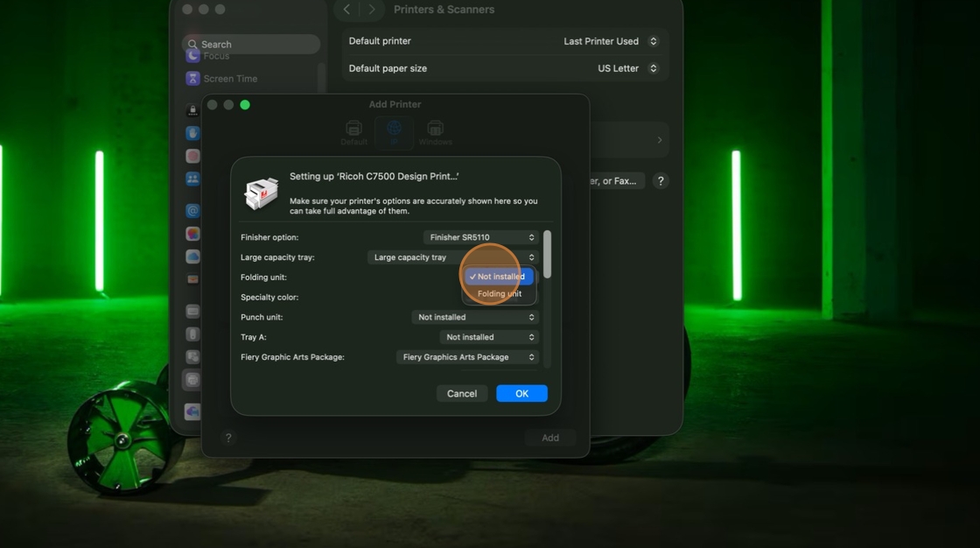Switch to IP tab in Add Printer
This screenshot has width=980, height=548.
point(394,133)
